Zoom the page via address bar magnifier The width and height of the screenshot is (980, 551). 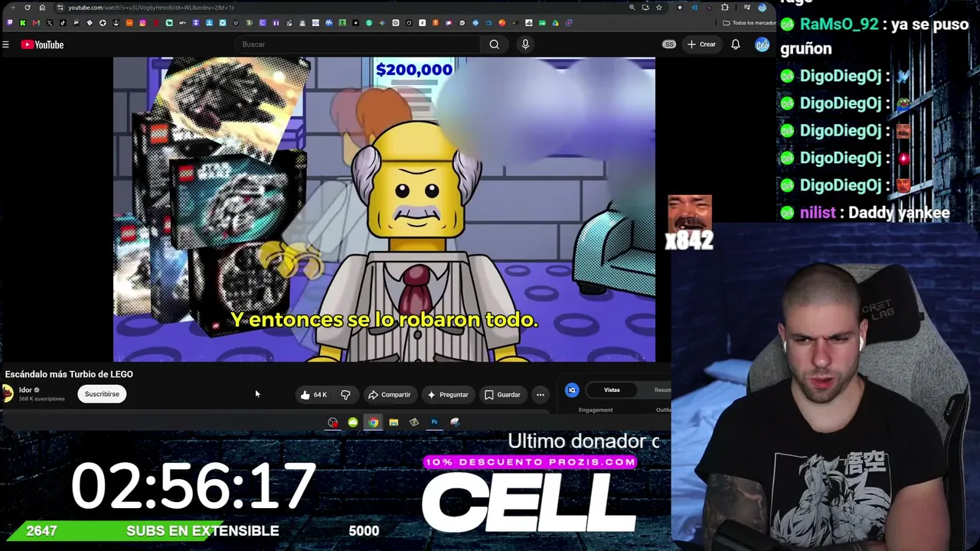(632, 8)
